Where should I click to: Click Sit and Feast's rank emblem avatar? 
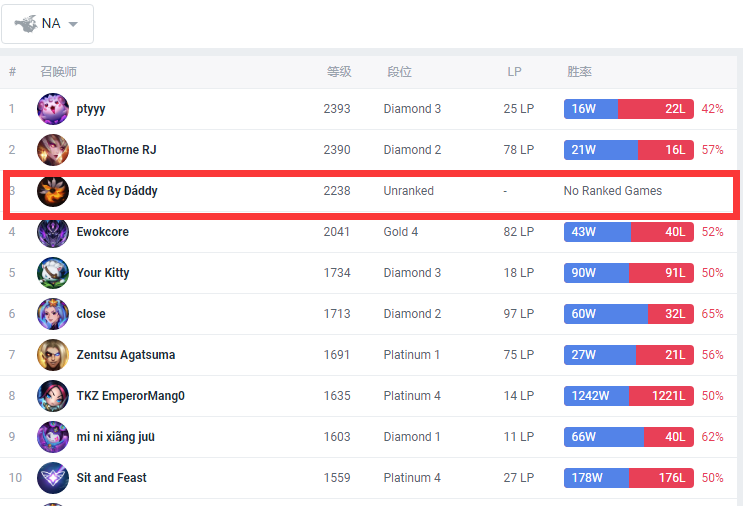[x=53, y=478]
